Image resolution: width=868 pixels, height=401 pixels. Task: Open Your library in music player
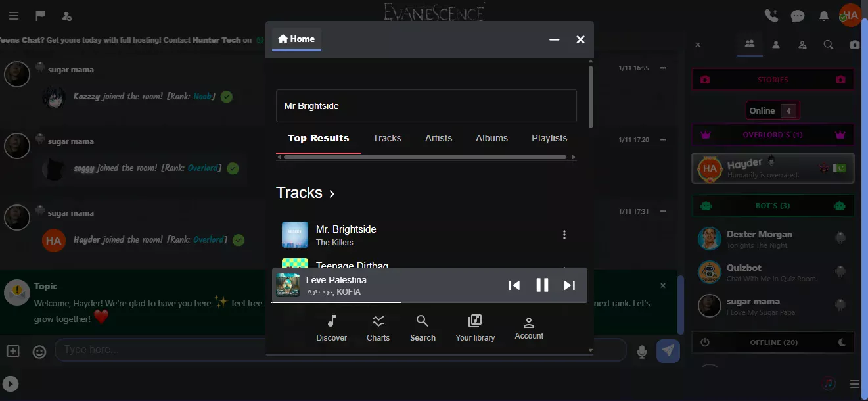475,327
